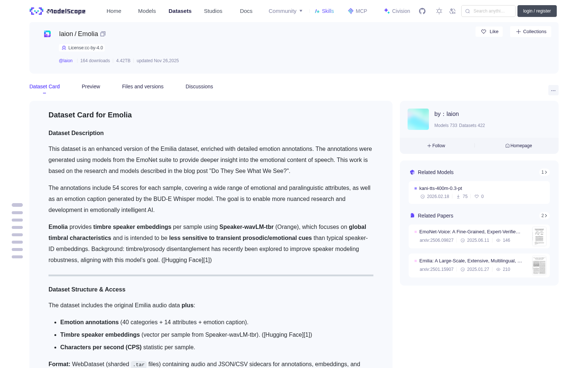Image resolution: width=588 pixels, height=368 pixels.
Task: Open the Datasets navigation item
Action: click(180, 11)
